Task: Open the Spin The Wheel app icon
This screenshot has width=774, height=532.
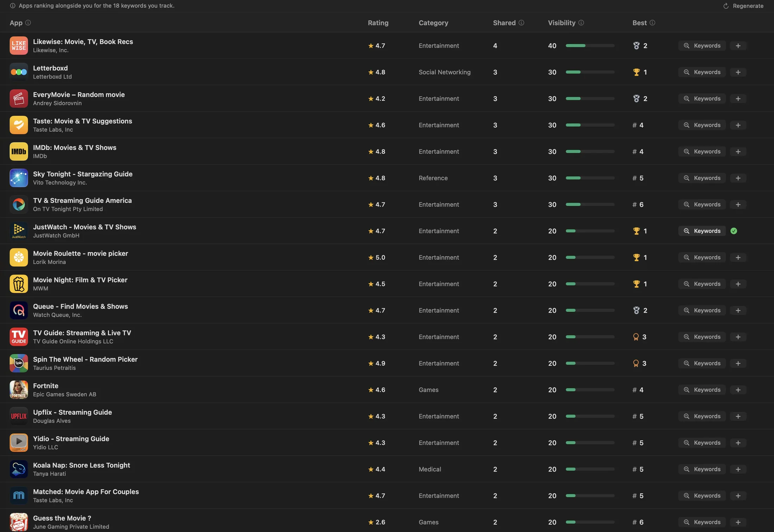Action: pos(19,363)
